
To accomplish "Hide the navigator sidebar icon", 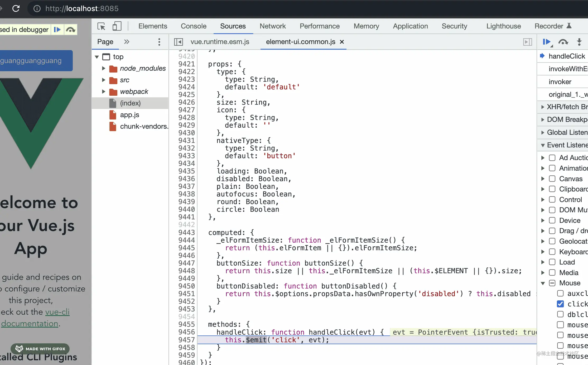I will [179, 42].
